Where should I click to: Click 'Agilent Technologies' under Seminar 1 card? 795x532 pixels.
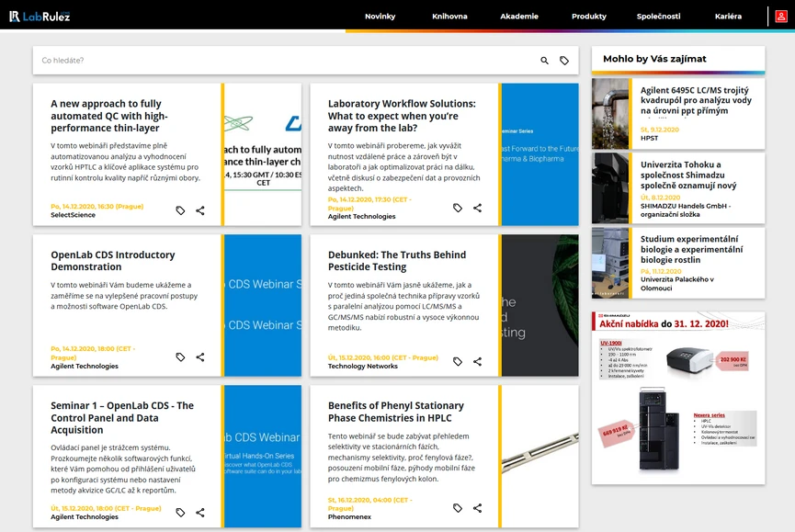85,516
